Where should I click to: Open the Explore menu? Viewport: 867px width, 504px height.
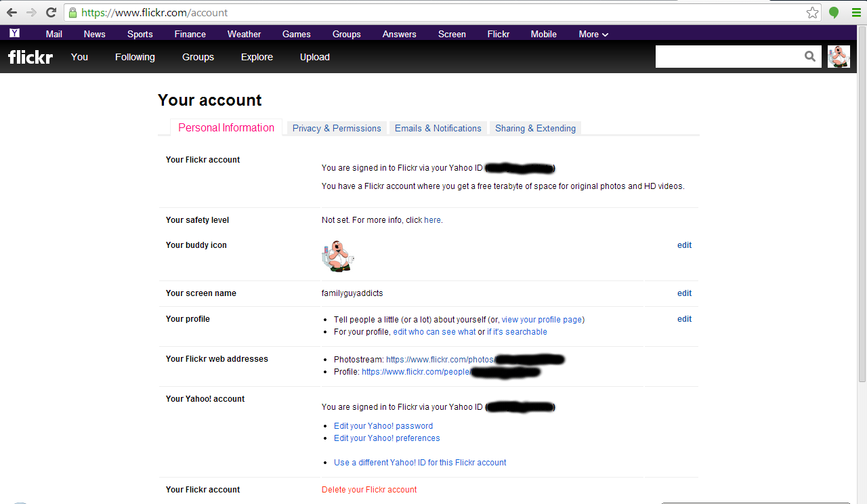click(x=257, y=57)
